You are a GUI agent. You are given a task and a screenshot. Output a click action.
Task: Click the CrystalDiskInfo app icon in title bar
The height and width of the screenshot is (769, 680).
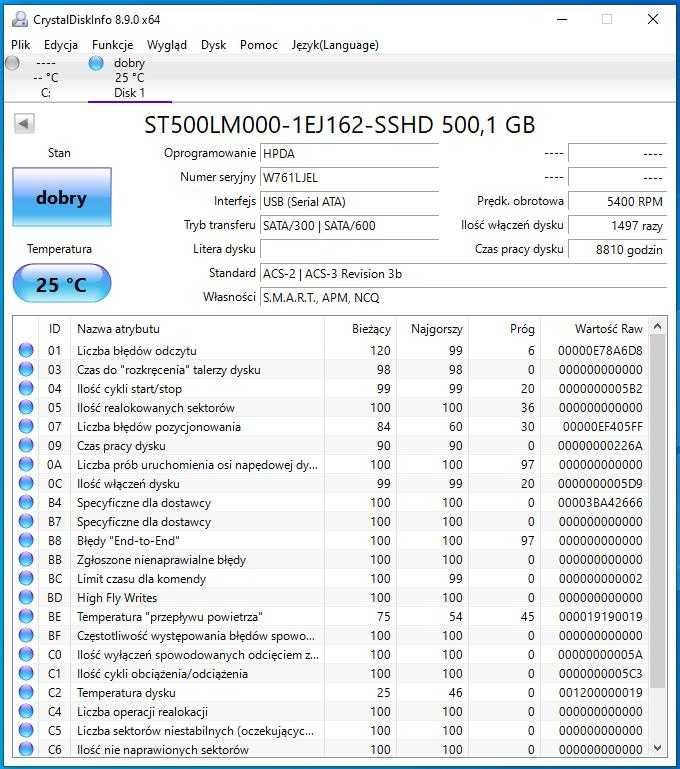[20, 20]
